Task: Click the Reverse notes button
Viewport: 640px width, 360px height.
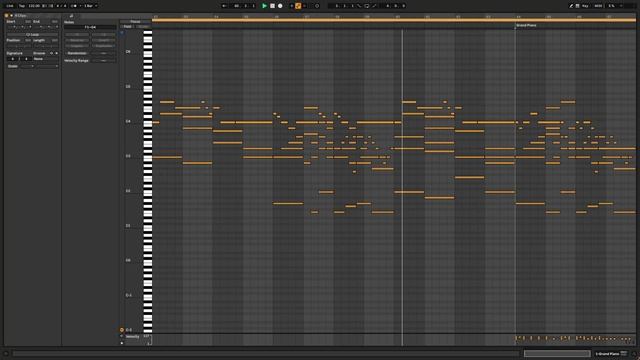Action: tap(77, 40)
